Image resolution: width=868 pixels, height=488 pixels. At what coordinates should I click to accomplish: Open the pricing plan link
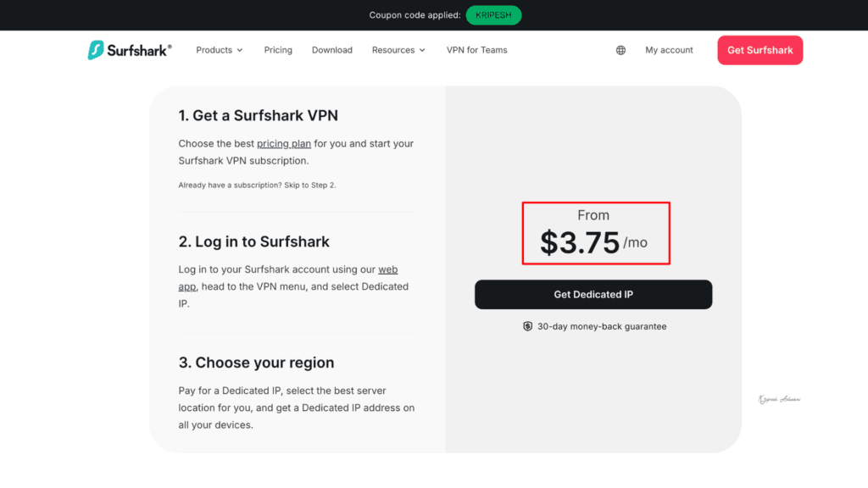point(283,143)
